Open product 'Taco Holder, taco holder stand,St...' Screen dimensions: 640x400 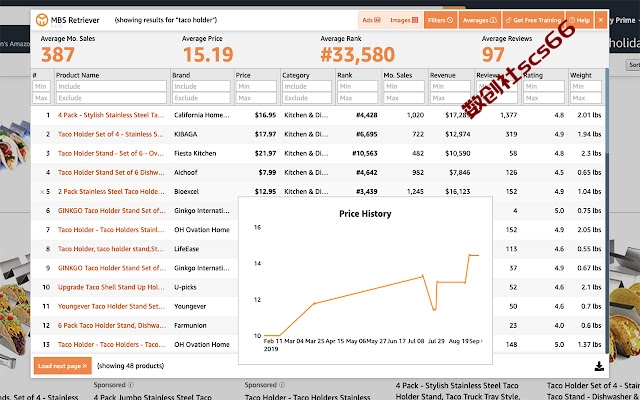111,249
